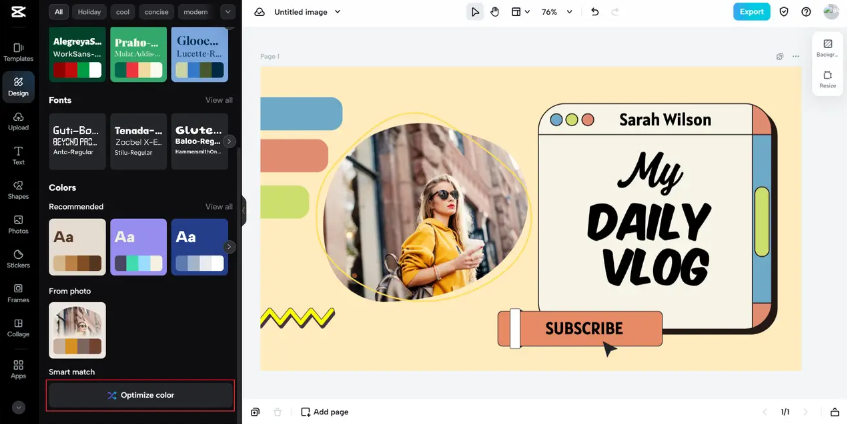Apply the purple color palette
Screen dimensions: 847x424
pos(138,247)
